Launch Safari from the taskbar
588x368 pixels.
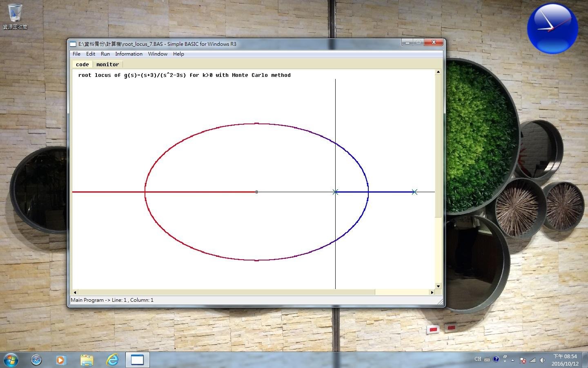pos(36,360)
